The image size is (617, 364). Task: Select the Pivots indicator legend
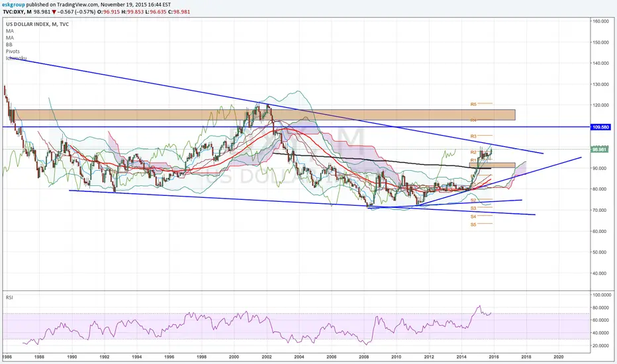pyautogui.click(x=13, y=51)
